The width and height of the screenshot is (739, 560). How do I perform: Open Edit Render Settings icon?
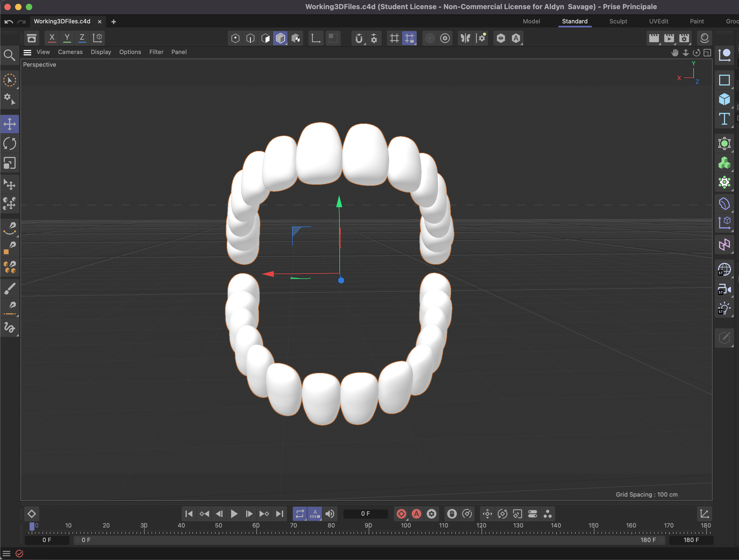pos(684,38)
